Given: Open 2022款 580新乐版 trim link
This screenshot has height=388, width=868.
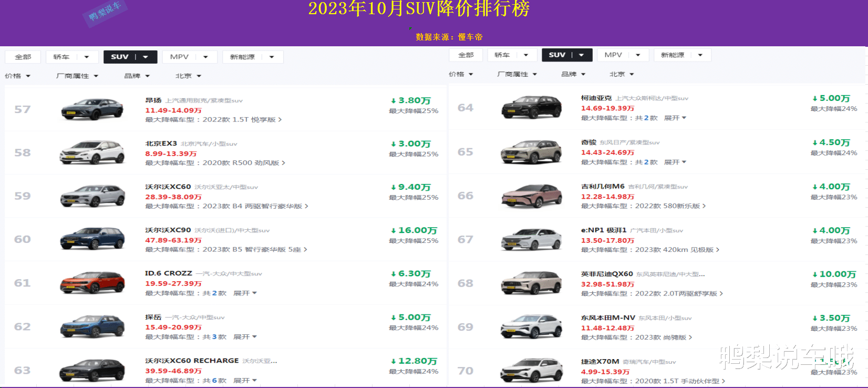Looking at the screenshot, I should coord(670,206).
